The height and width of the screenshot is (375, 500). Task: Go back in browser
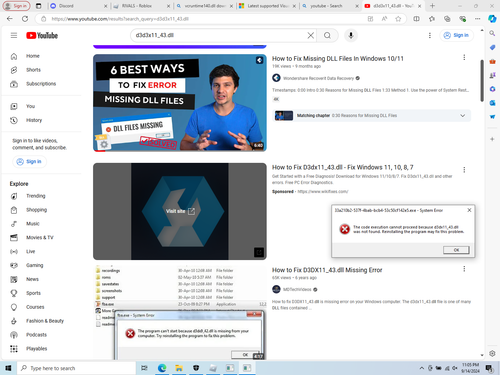(x=10, y=19)
